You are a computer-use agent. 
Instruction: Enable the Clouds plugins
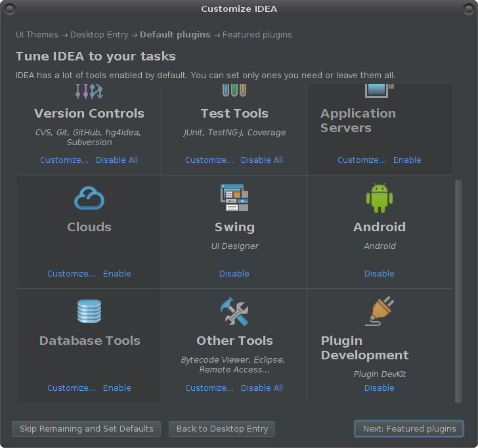point(117,274)
